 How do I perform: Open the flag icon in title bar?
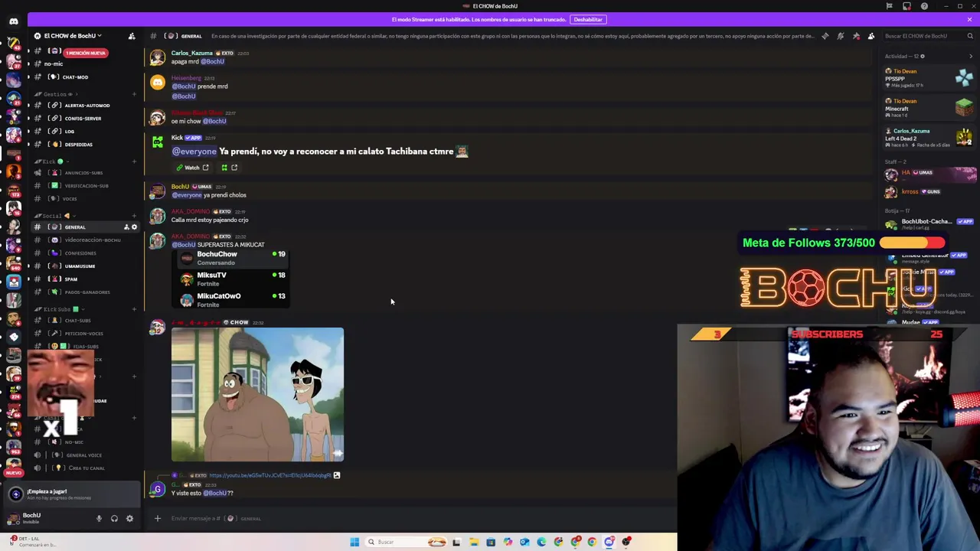[x=889, y=6]
